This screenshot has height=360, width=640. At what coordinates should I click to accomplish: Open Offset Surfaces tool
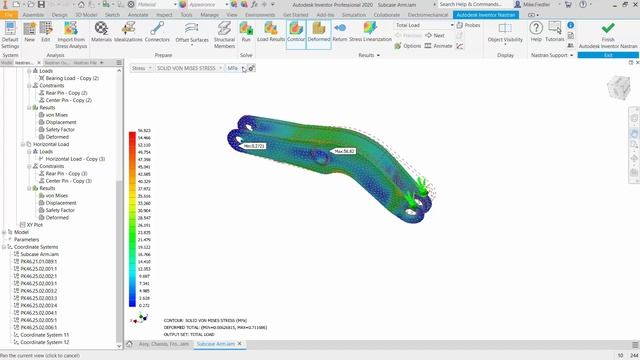[x=192, y=33]
